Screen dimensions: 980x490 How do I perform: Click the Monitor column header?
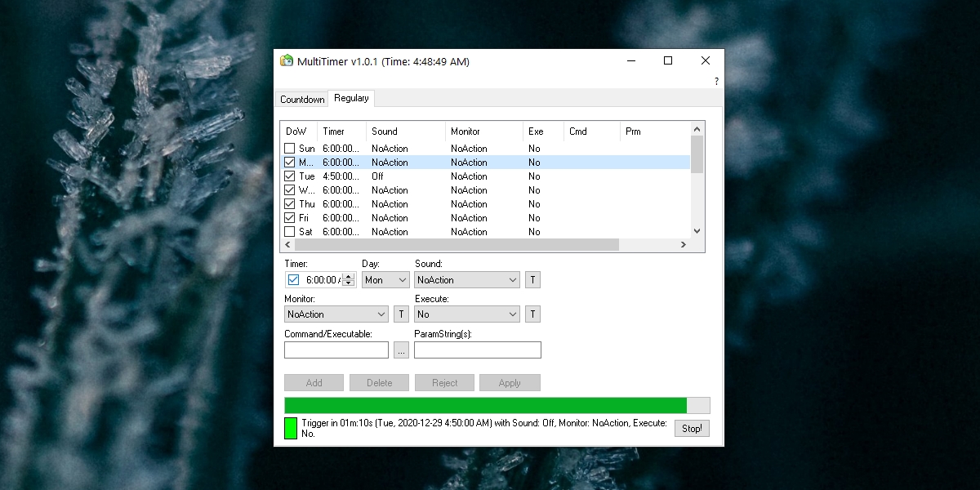pos(483,131)
